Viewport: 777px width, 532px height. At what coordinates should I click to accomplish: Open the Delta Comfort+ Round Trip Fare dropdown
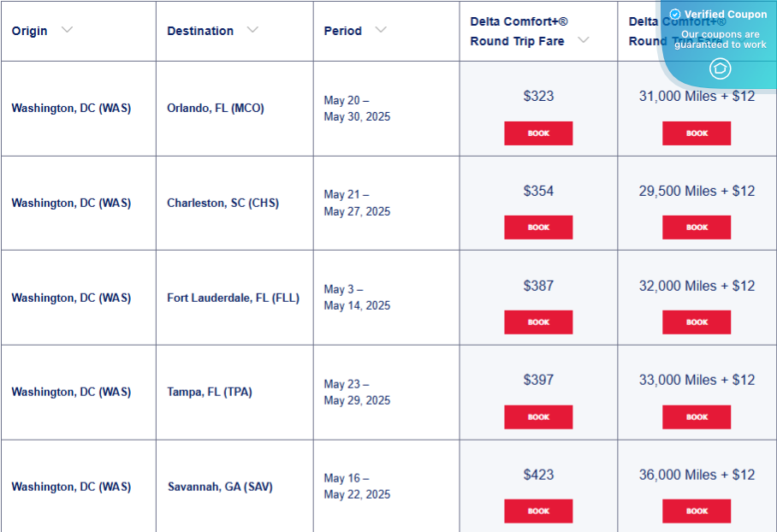pyautogui.click(x=584, y=40)
